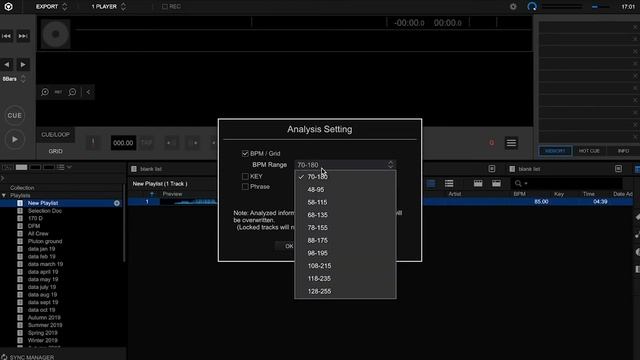Uncheck the BPM / Grid checkbox
This screenshot has height=360, width=640.
(245, 153)
